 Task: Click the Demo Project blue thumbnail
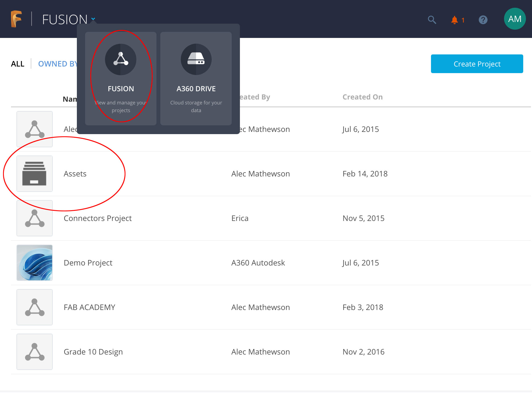click(x=35, y=263)
